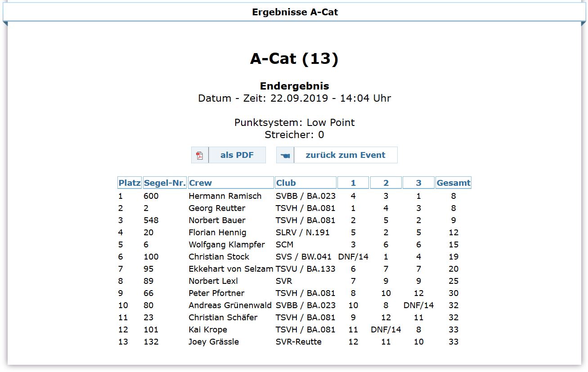
Task: Download results via als PDF button
Action: coord(237,155)
